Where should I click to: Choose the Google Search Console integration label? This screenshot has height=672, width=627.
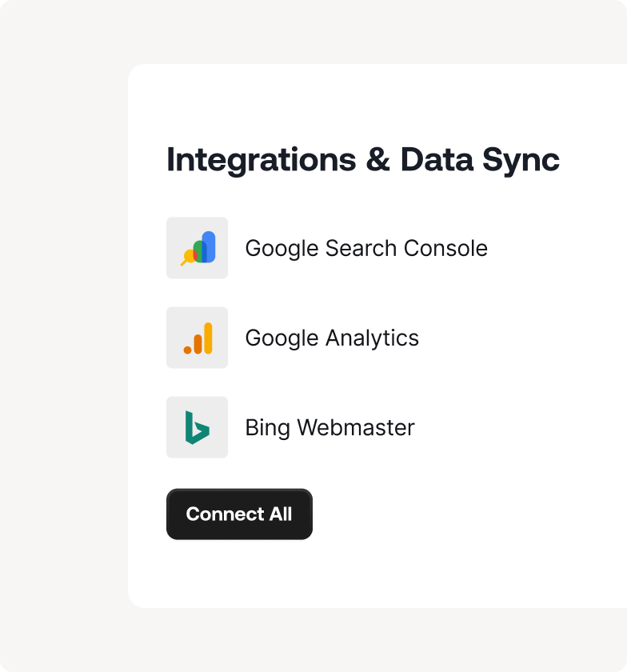(366, 249)
